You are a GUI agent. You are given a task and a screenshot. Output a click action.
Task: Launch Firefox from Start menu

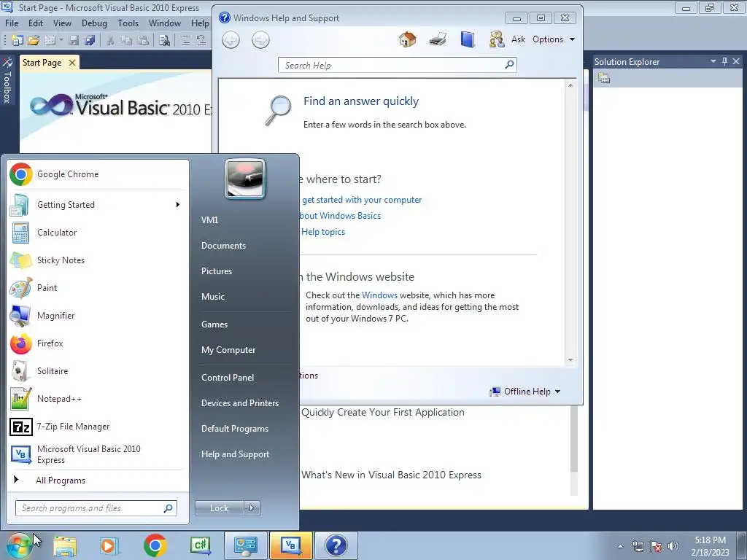click(98, 343)
